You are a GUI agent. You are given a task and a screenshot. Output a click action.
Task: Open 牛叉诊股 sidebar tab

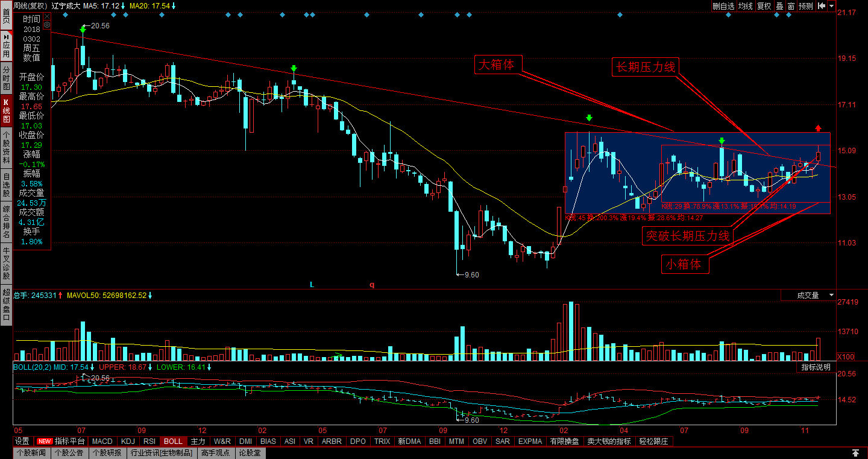pos(6,263)
